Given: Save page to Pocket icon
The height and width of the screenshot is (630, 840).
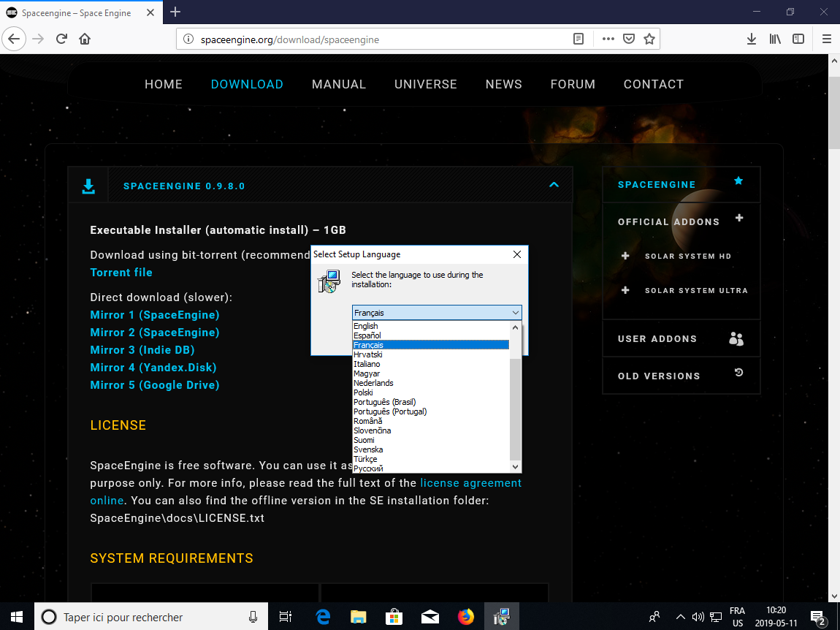Looking at the screenshot, I should pyautogui.click(x=628, y=39).
